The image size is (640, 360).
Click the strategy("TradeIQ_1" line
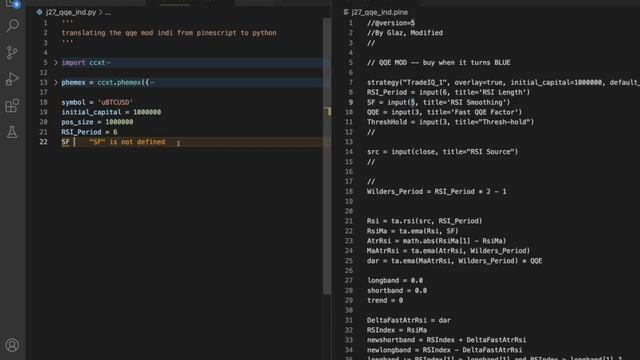tap(503, 82)
